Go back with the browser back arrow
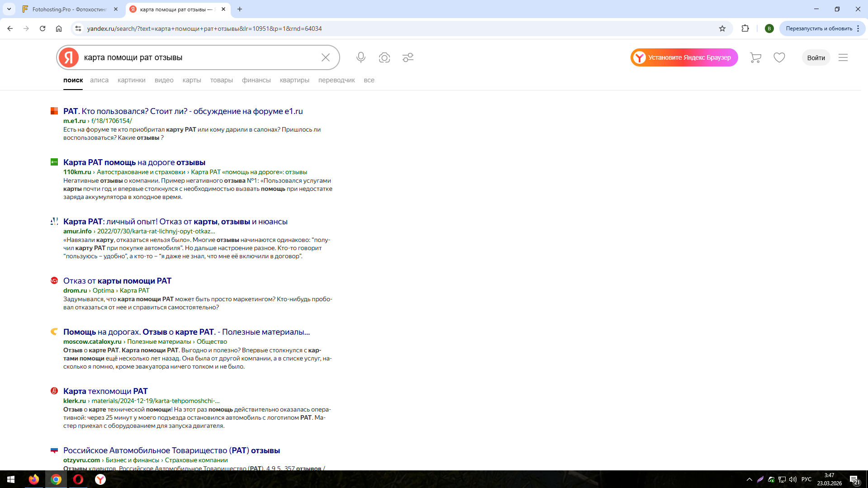Screen dimensions: 868x488 [x=10, y=28]
